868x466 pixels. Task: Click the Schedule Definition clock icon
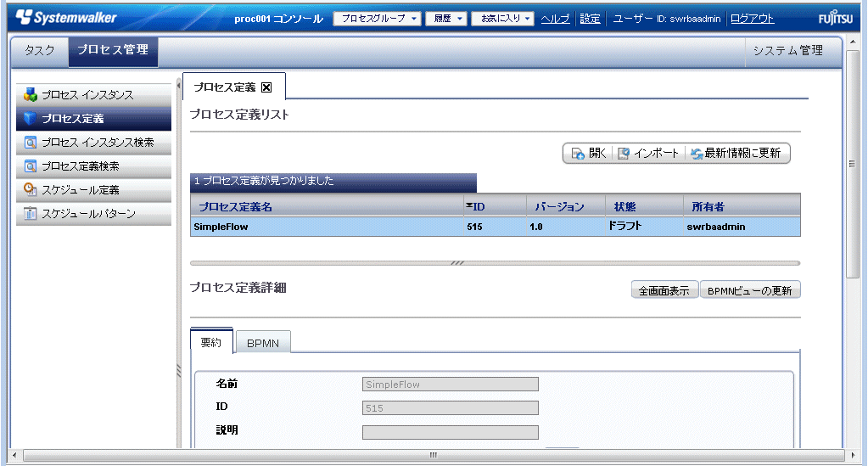(31, 190)
